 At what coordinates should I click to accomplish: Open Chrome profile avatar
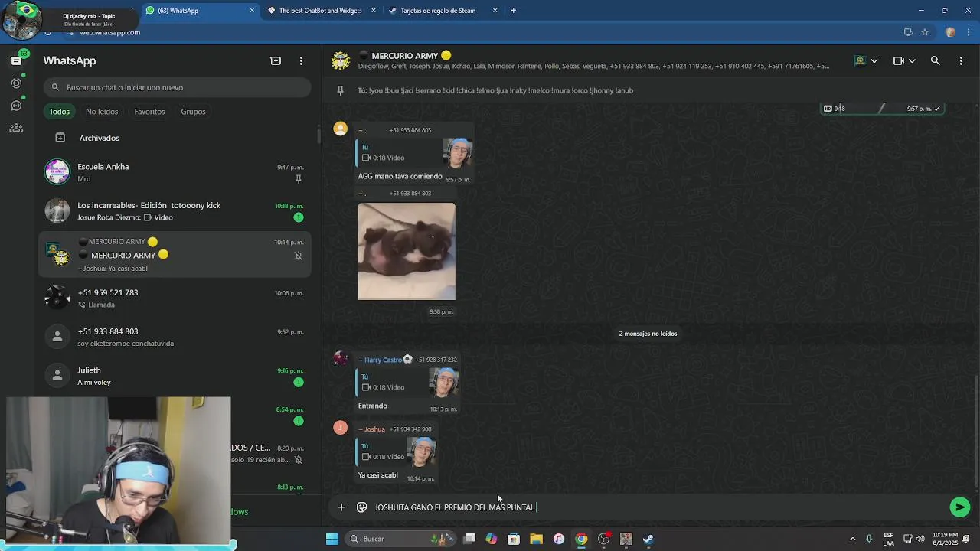[950, 32]
